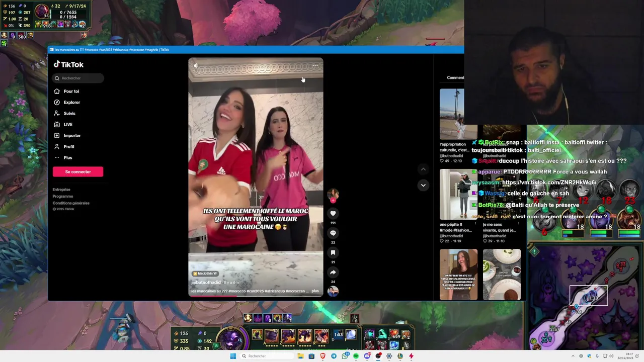
Task: Open Discord from taskbar
Action: [367, 356]
